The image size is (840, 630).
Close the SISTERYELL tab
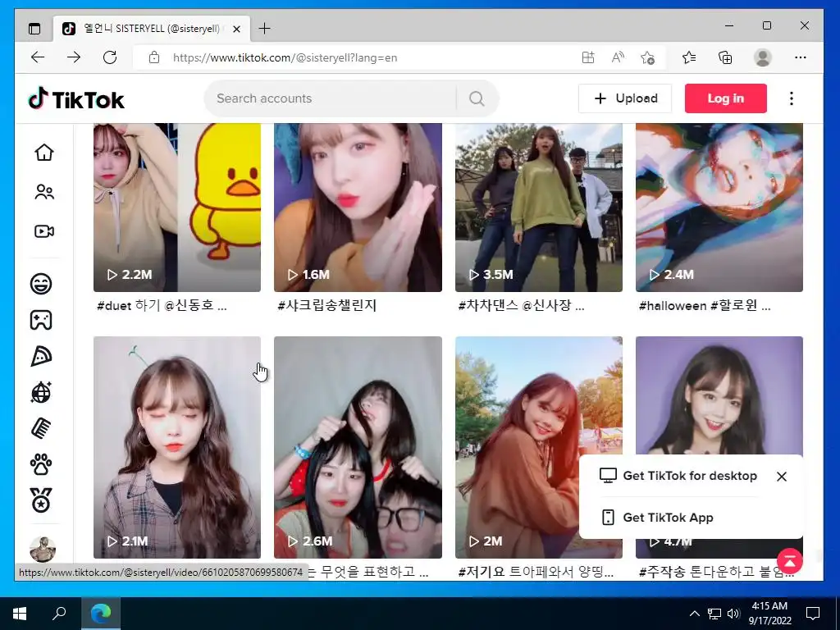pyautogui.click(x=237, y=29)
